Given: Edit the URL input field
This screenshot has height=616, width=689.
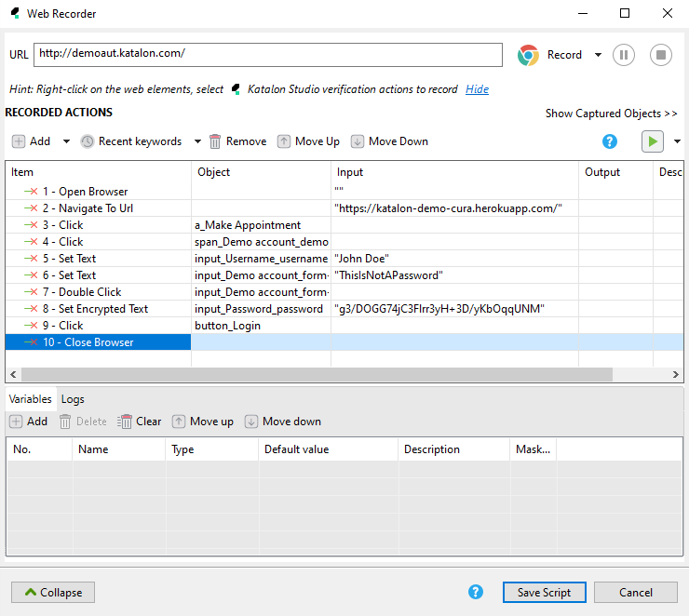Looking at the screenshot, I should [x=268, y=55].
